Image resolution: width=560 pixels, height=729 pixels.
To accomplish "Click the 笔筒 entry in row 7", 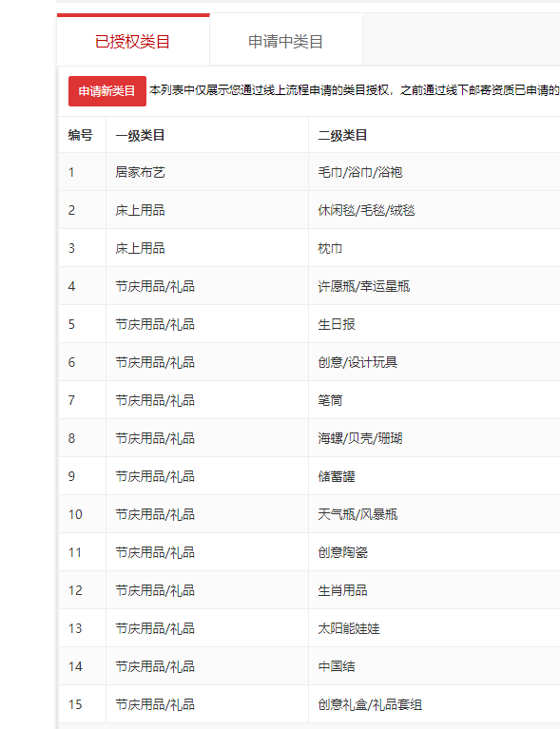I will (330, 400).
